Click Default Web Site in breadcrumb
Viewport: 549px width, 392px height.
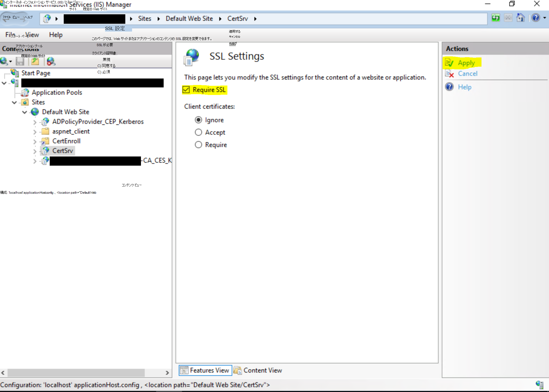[x=189, y=18]
